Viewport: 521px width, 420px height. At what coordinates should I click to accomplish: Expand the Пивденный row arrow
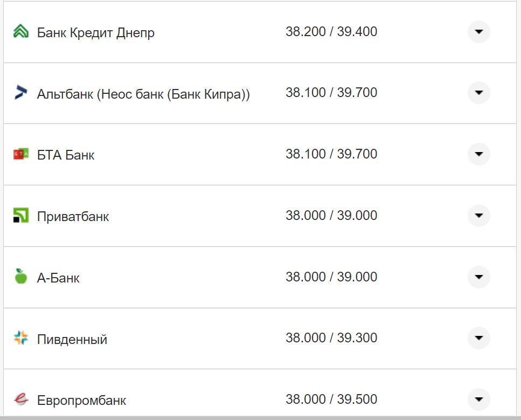(x=478, y=338)
